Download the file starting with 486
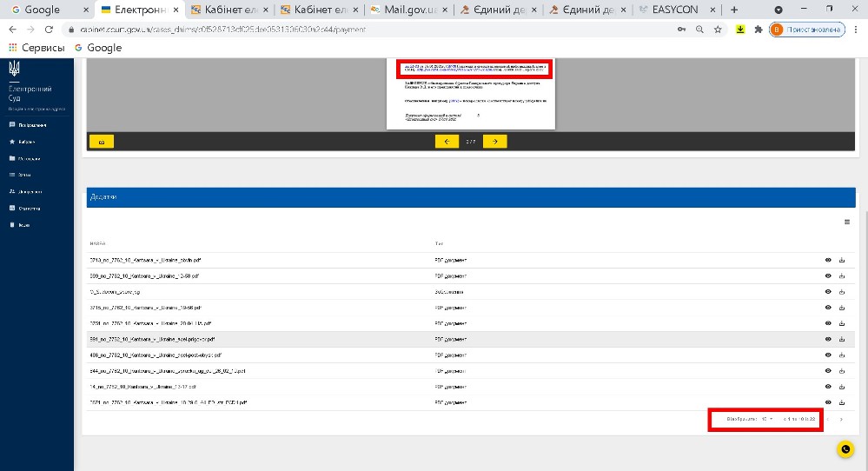Image resolution: width=868 pixels, height=471 pixels. (x=842, y=355)
